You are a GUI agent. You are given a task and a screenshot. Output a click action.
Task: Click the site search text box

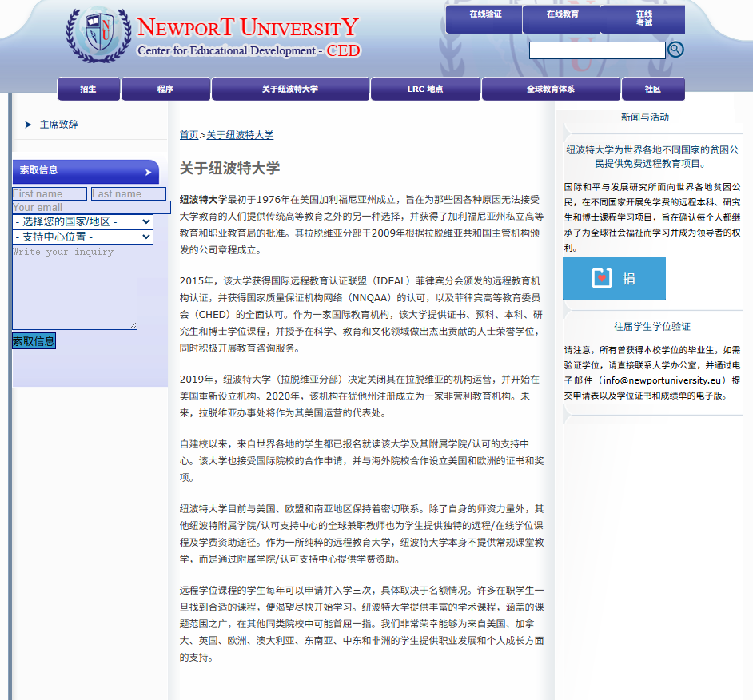(597, 50)
